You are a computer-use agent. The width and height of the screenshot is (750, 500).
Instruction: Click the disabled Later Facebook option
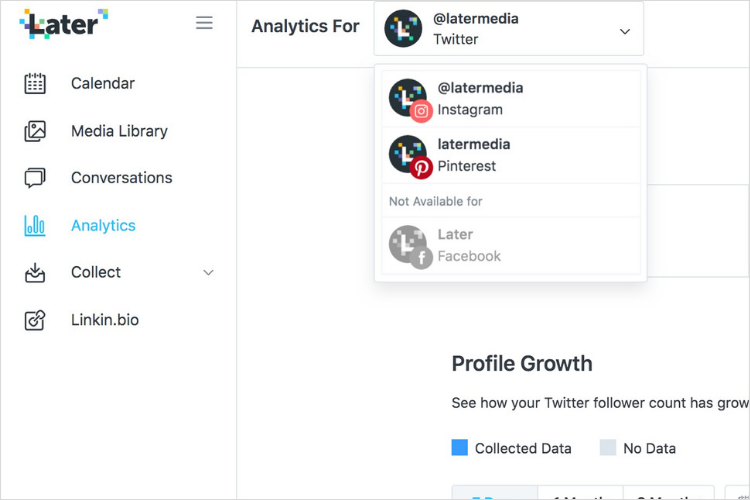pos(511,246)
